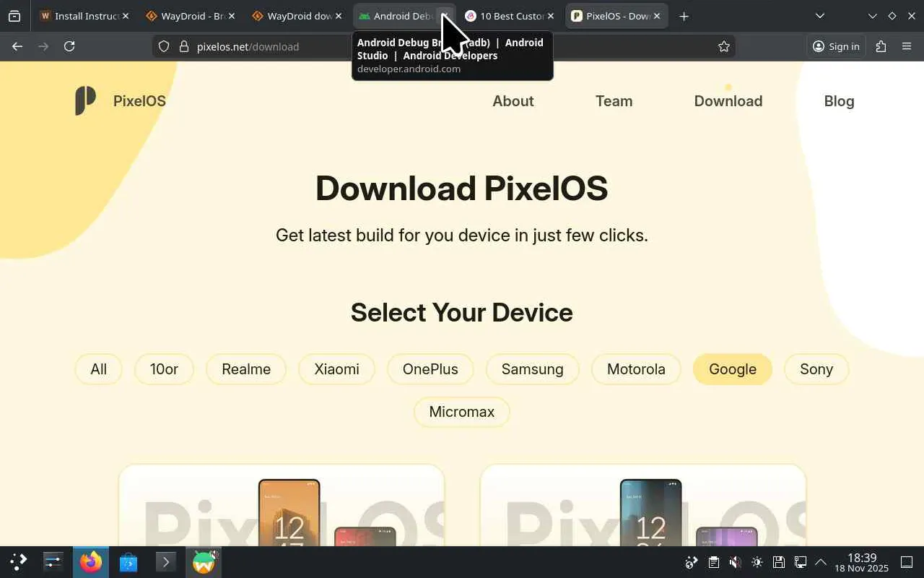
Task: Open the tracking protection shield icon
Action: (164, 46)
